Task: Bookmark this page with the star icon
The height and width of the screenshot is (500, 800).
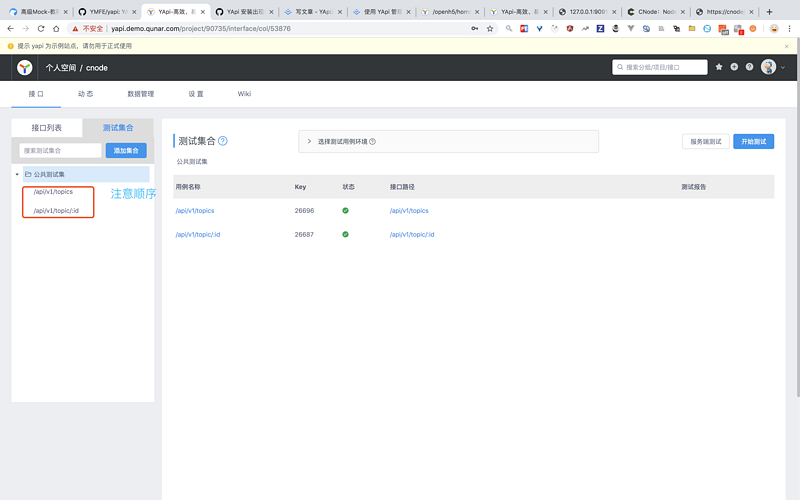Action: [490, 29]
